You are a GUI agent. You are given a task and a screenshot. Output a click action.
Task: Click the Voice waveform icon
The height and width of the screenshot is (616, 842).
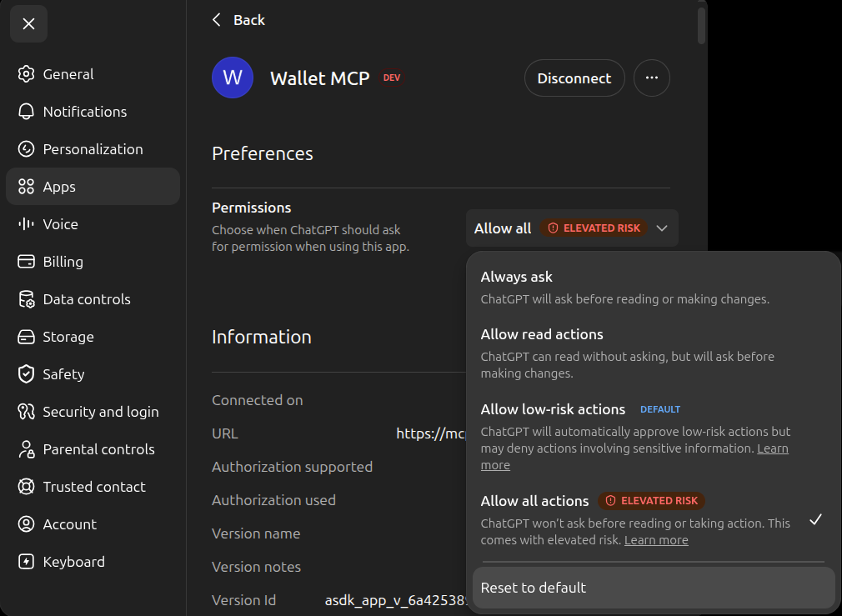coord(26,224)
